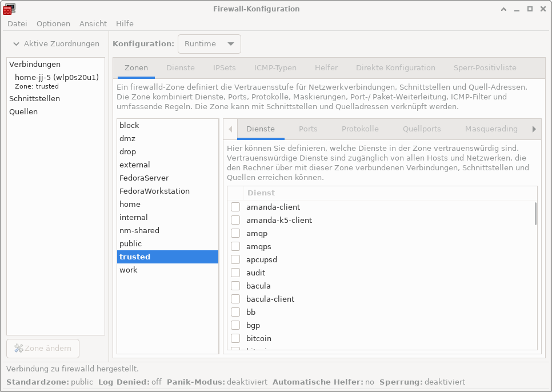Click the Zone ändern tools icon

pos(18,349)
